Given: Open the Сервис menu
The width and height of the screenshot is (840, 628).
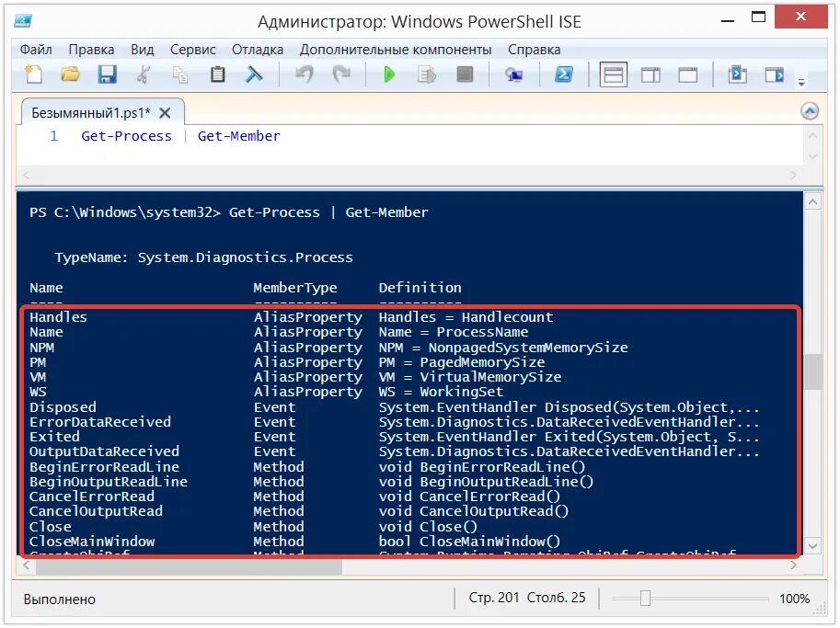Looking at the screenshot, I should click(193, 50).
